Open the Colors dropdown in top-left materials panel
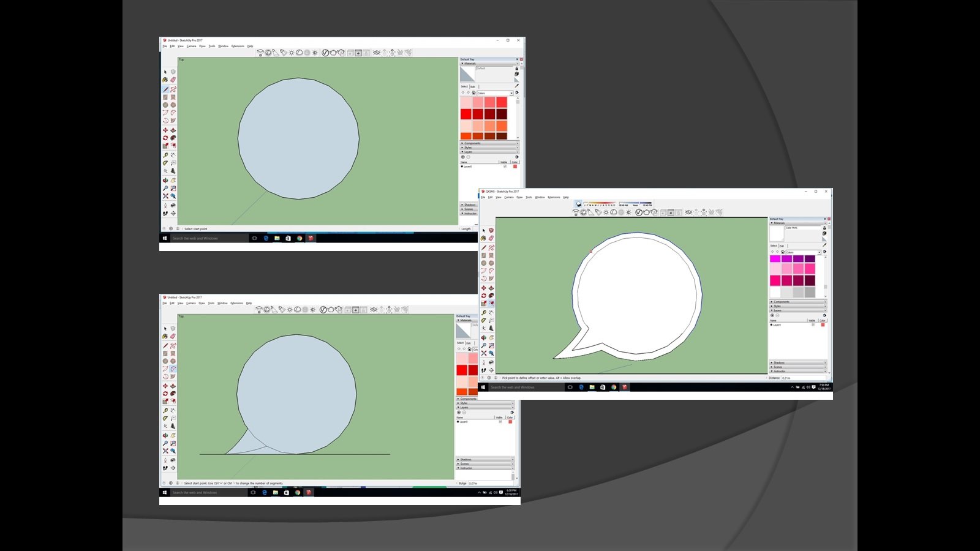Viewport: 980px width, 551px height. click(495, 93)
